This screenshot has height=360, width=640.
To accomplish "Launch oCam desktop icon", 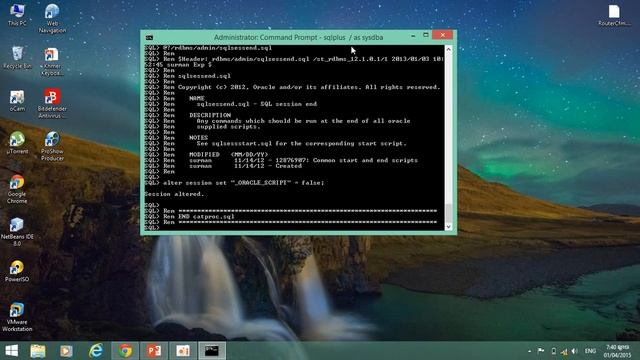I will 17,101.
